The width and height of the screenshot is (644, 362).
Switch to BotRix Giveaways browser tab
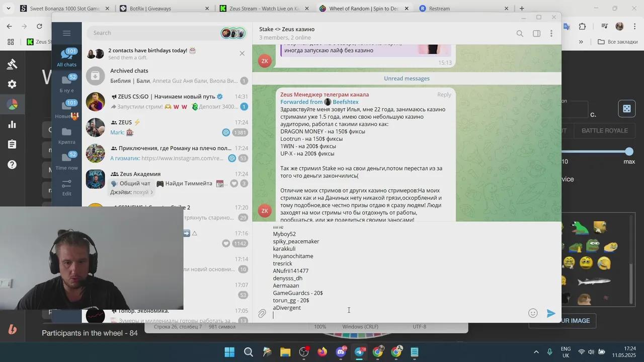coord(165,9)
